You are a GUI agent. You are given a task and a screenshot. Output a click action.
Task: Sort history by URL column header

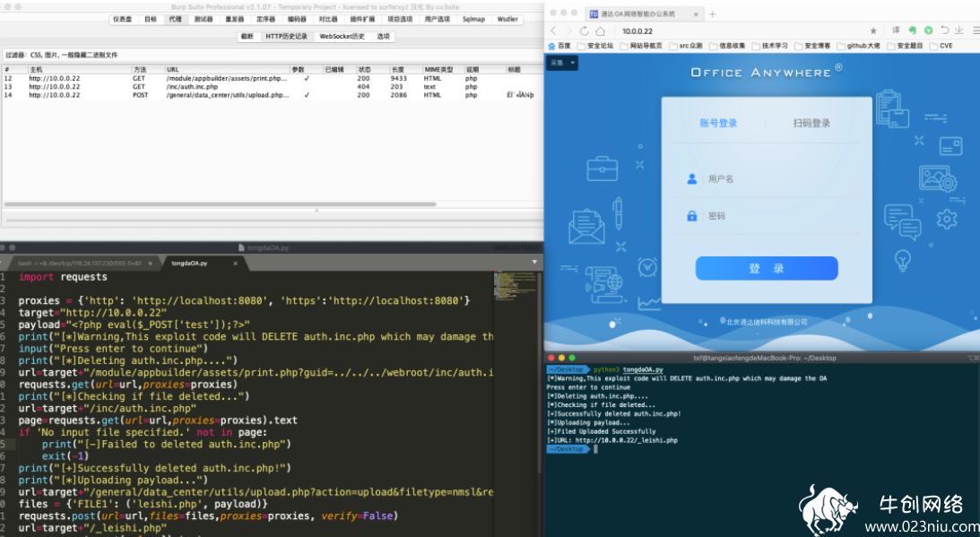(227, 69)
